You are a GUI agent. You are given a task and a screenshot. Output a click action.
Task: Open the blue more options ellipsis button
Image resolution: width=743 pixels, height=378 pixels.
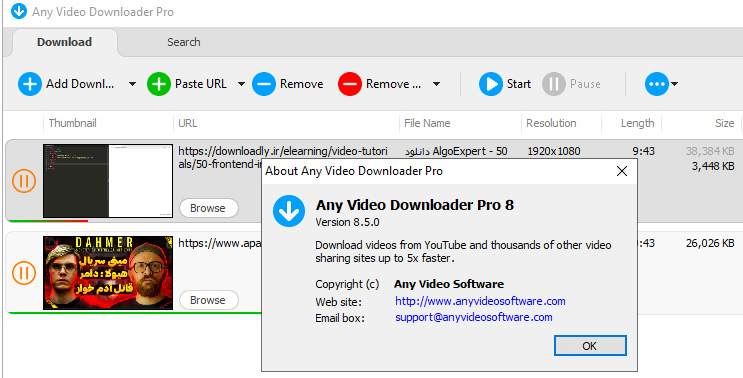[657, 84]
